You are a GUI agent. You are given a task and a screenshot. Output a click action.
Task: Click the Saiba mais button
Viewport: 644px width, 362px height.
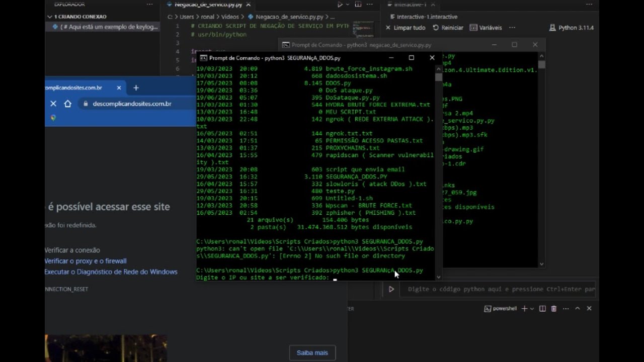312,352
